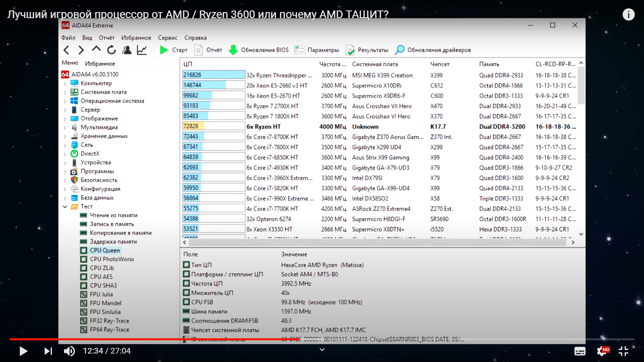Screen dimensions: 644x362
Task: Select the CPU AES benchmark
Action: pos(97,277)
